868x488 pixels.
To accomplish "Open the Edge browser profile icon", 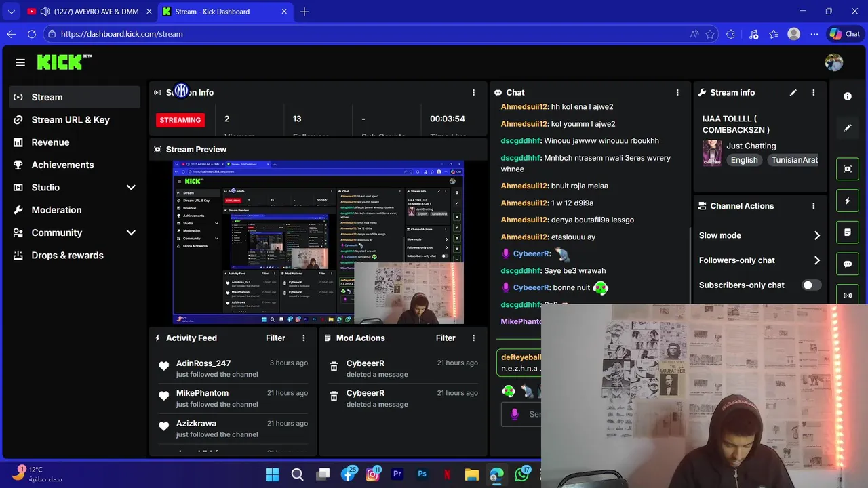I will click(794, 34).
